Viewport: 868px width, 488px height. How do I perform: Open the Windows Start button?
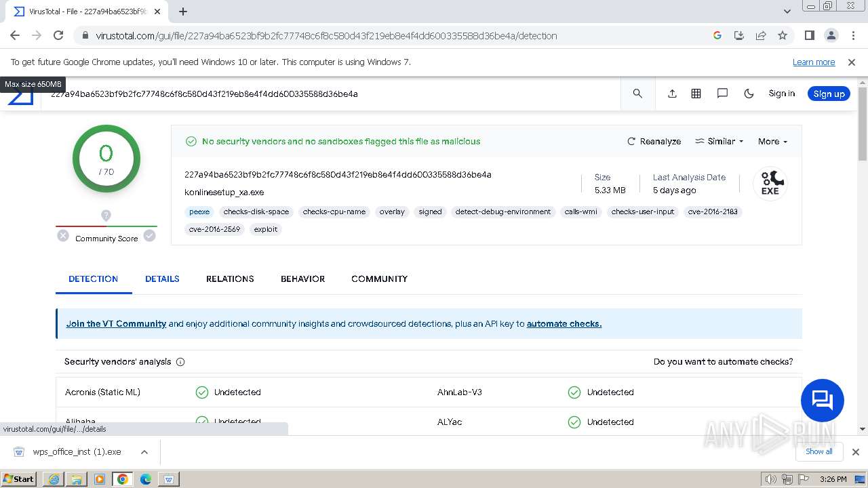click(19, 479)
